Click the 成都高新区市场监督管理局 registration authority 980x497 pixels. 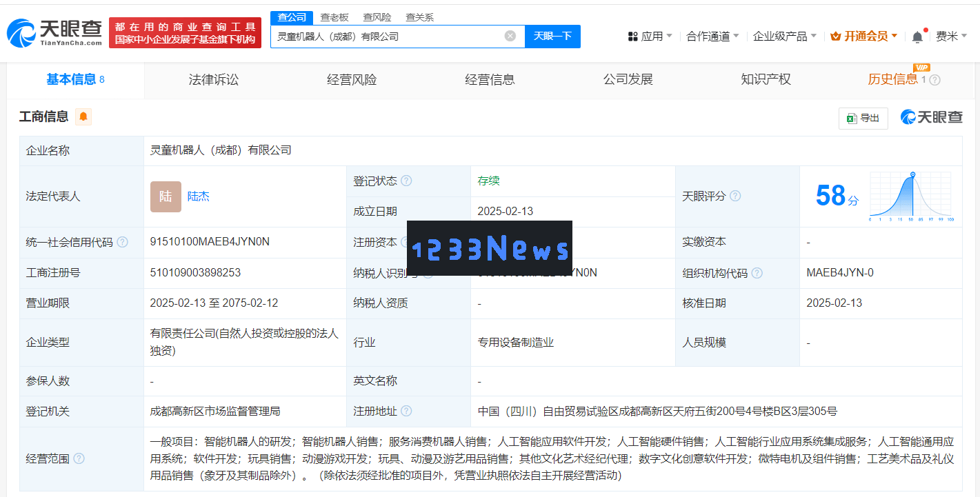click(215, 412)
